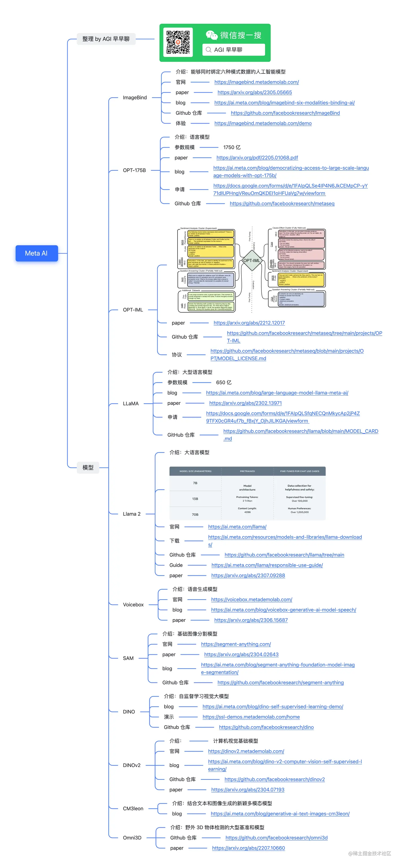Open the imagebind demo link
This screenshot has width=403, height=868.
click(263, 123)
